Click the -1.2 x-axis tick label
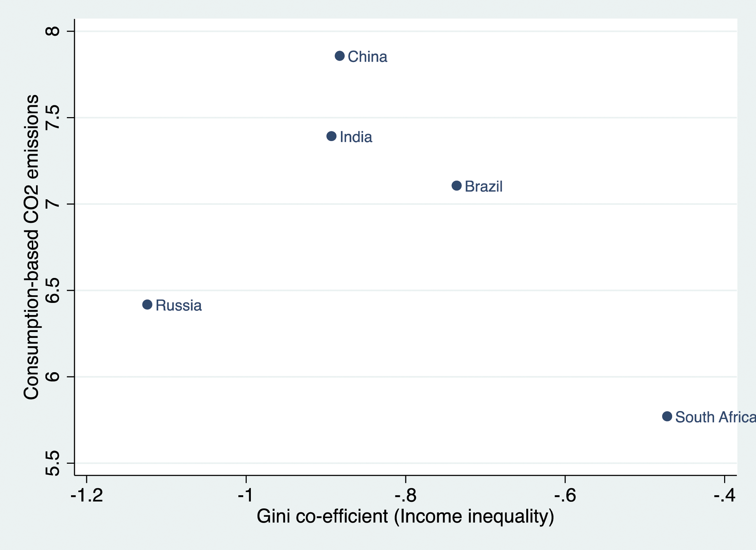The image size is (756, 550). coord(87,495)
